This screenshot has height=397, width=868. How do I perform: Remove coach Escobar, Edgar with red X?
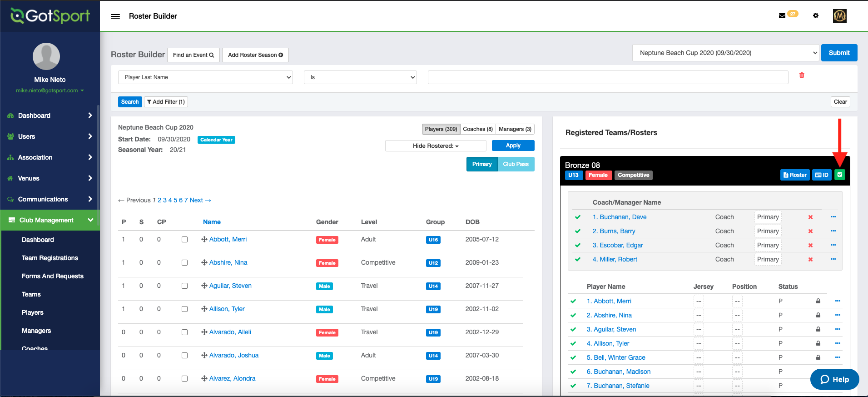click(810, 246)
